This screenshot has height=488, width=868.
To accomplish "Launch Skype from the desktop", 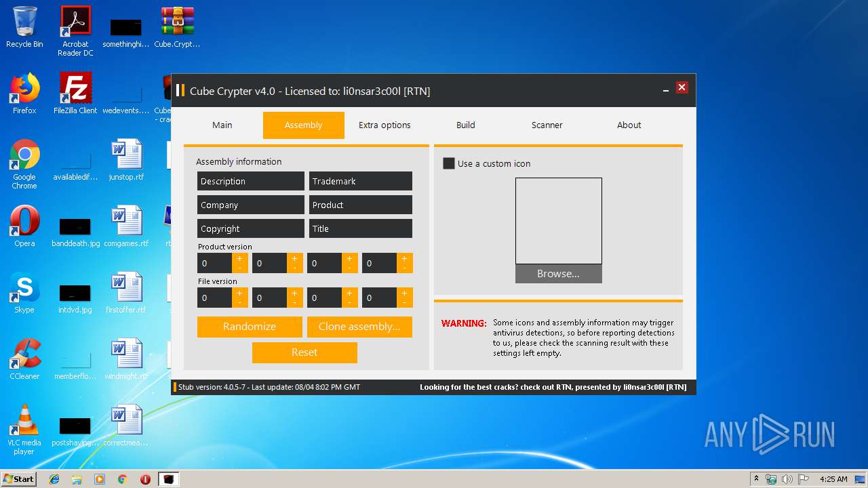I will pos(24,293).
